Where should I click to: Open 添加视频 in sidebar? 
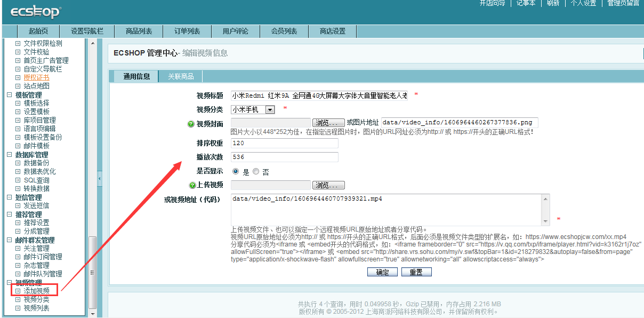tap(37, 291)
